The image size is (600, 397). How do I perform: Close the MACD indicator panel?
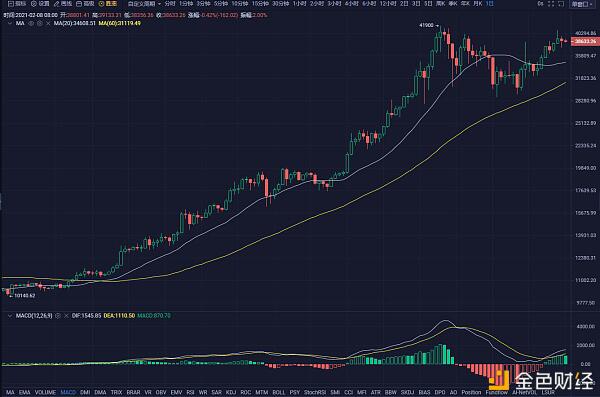tap(66, 316)
